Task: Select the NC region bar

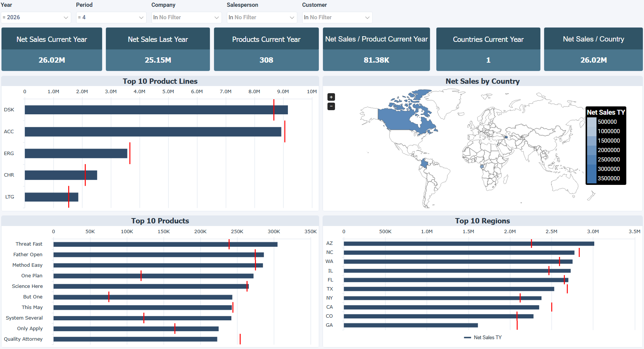Action: tap(459, 253)
